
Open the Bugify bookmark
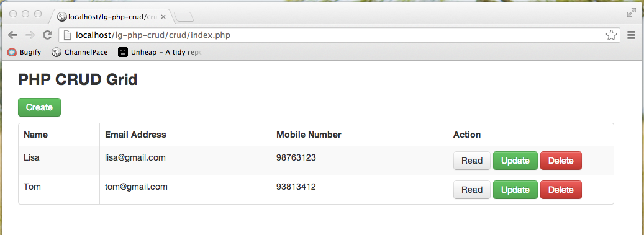click(24, 52)
